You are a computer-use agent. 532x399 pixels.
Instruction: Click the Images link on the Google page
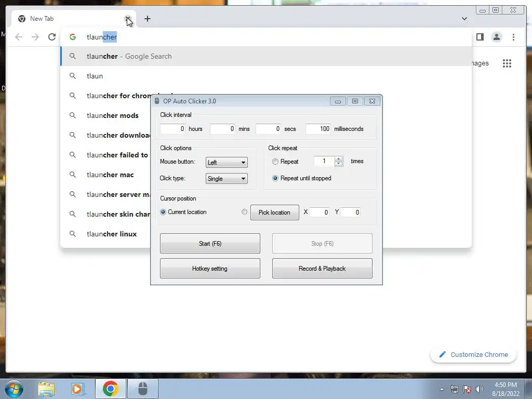pyautogui.click(x=480, y=63)
